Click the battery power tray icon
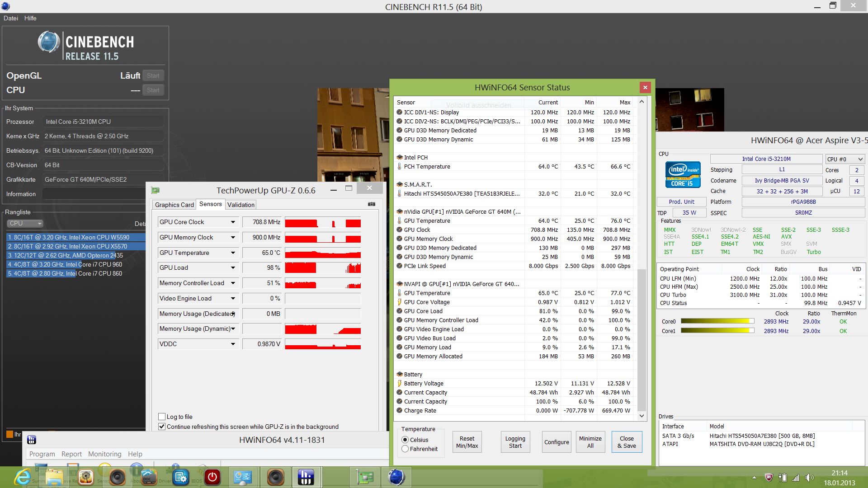Viewport: 868px width, 488px height. pyautogui.click(x=783, y=477)
